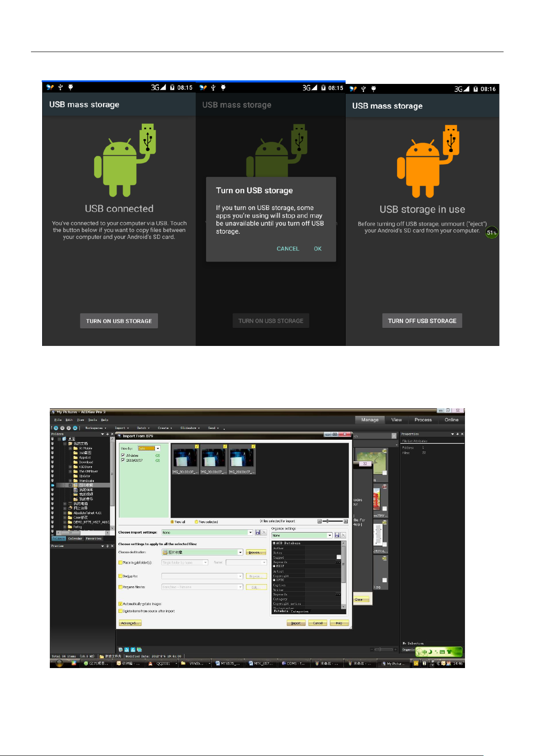This screenshot has height=756, width=535.
Task: Toggle the All dates checkbox
Action: point(123,455)
